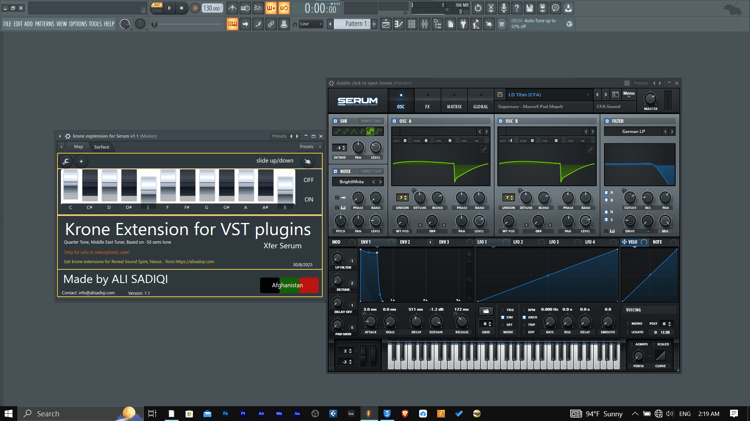This screenshot has width=750, height=421.
Task: Select next OSC A wavetable arrow
Action: click(x=487, y=132)
